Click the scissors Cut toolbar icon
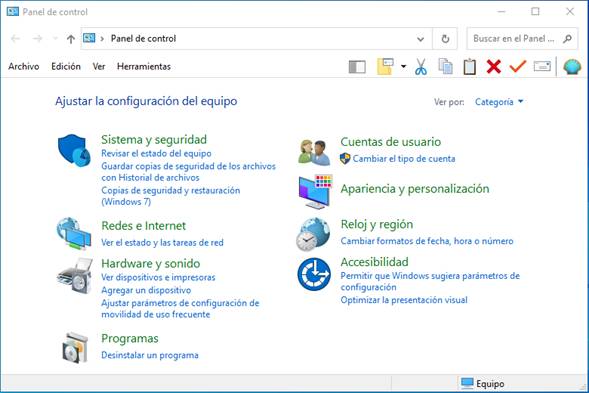 [x=421, y=67]
